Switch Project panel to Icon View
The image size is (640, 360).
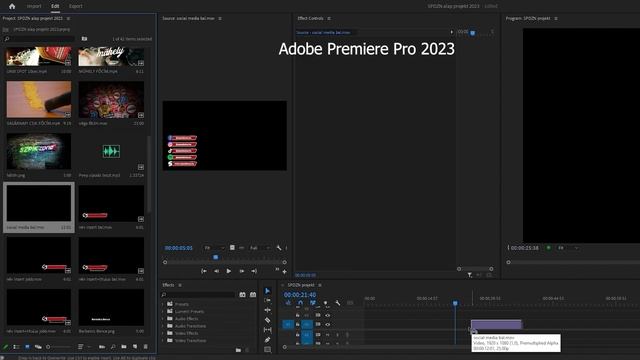(27, 347)
